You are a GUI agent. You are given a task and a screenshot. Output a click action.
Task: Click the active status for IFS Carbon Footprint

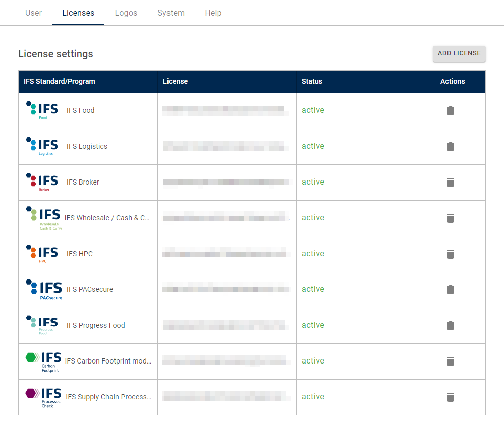(313, 361)
